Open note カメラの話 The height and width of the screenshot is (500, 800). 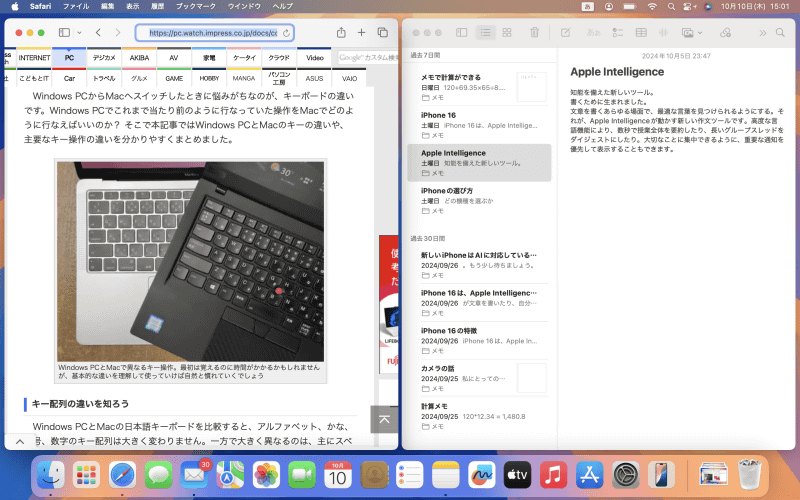coord(479,378)
